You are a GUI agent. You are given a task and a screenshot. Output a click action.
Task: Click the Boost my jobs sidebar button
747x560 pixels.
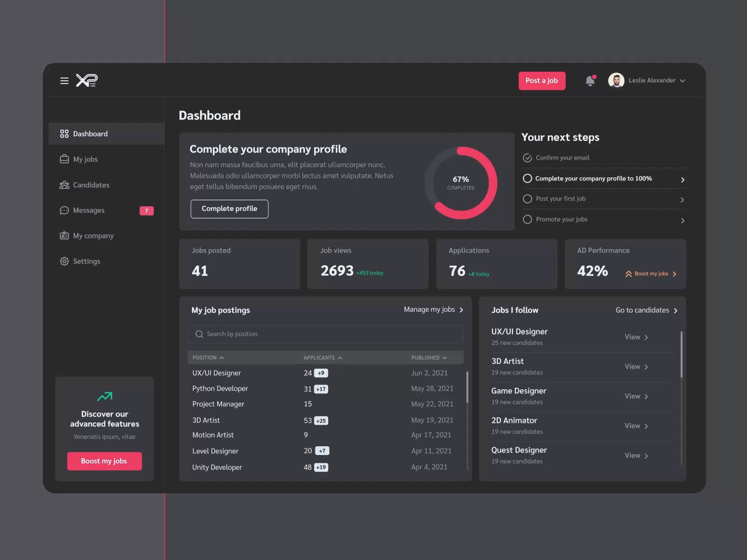(105, 461)
